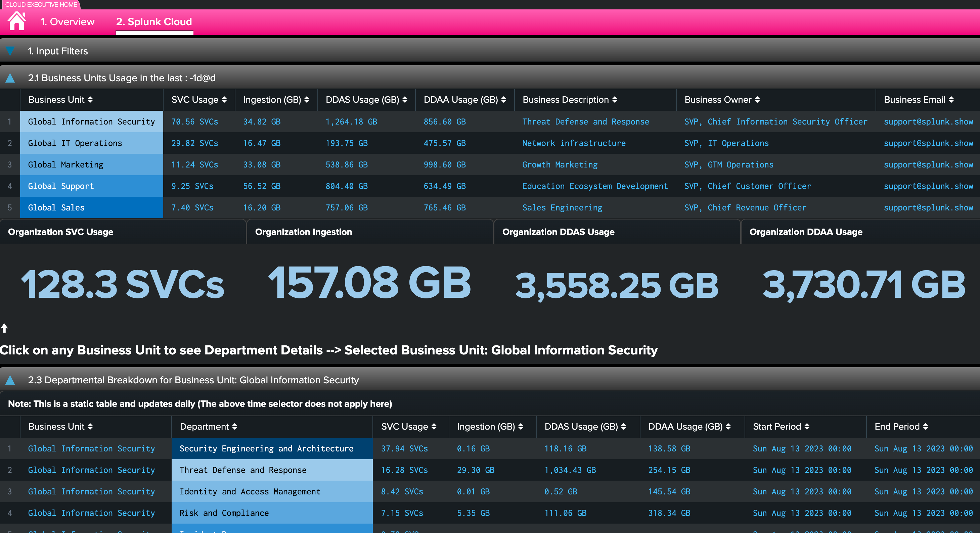
Task: Sort top table by SVC Usage column
Action: pos(199,100)
